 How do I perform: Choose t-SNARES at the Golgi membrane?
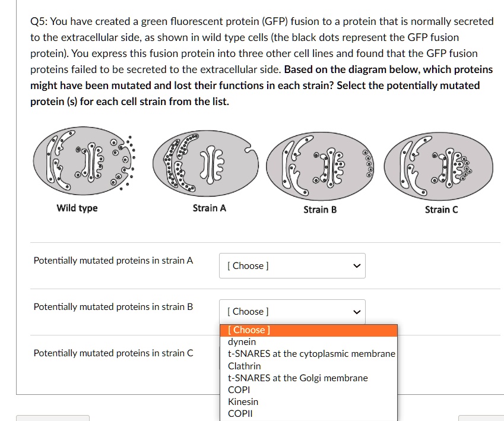point(297,378)
